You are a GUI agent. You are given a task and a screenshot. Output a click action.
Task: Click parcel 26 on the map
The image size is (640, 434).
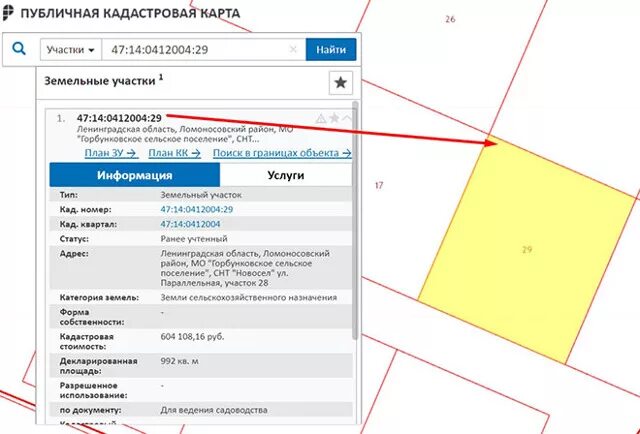450,19
